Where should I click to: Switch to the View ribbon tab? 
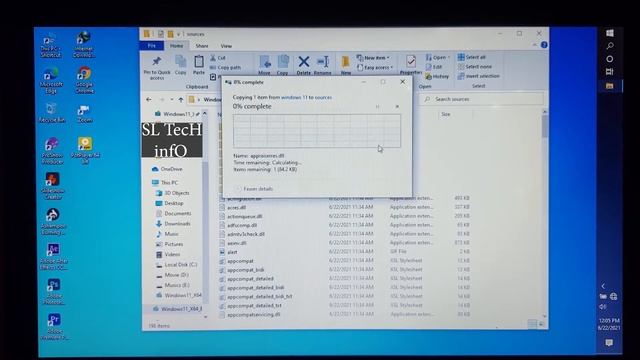226,46
